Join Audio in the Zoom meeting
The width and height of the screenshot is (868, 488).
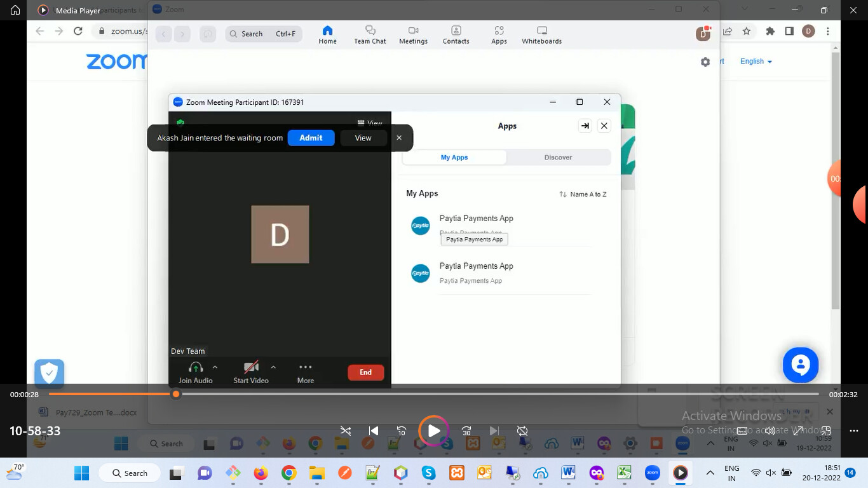195,373
